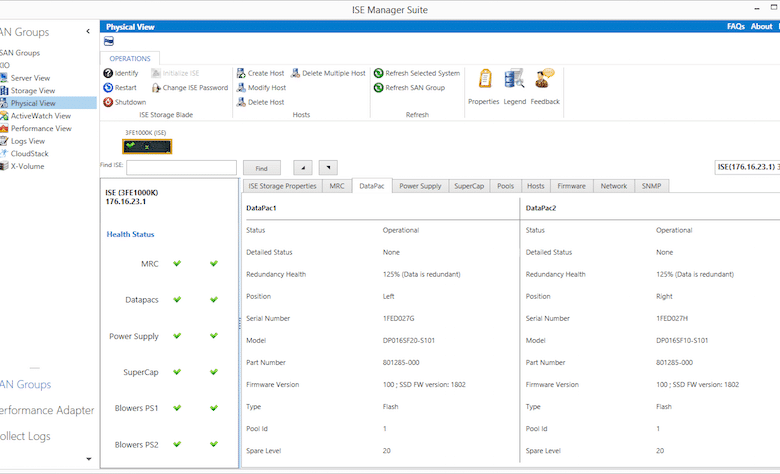Open X-Volume in sidebar
The image size is (780, 474).
pos(27,166)
